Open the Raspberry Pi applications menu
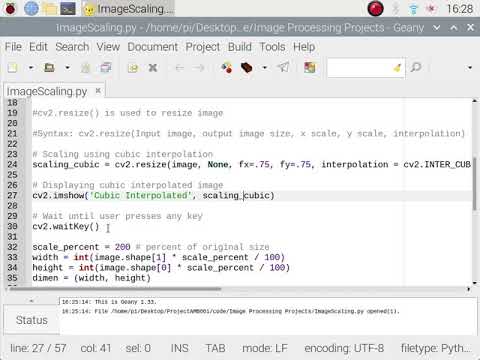Screen dimensions: 480x360 tap(10, 9)
